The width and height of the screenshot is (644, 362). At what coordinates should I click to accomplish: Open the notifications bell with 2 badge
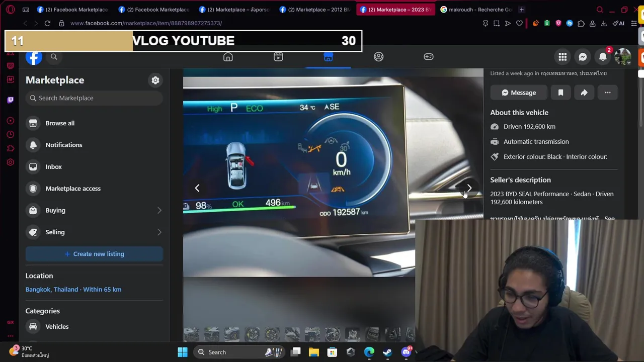(x=603, y=57)
